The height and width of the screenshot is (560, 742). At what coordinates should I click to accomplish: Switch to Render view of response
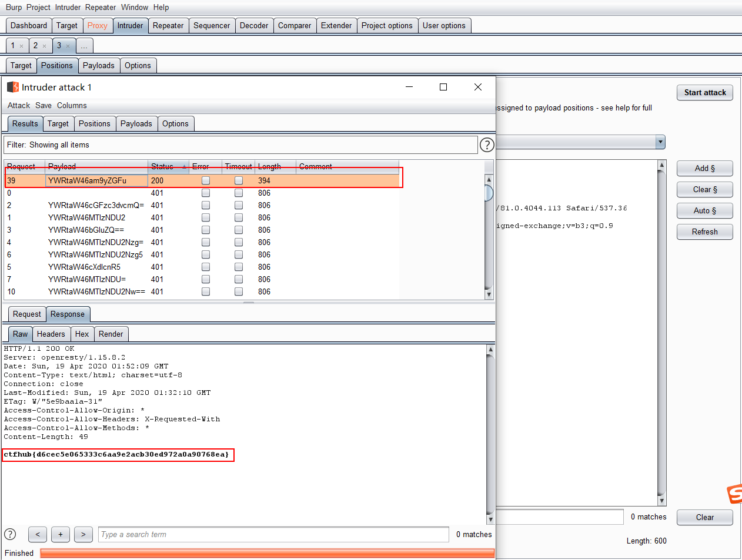click(x=111, y=334)
